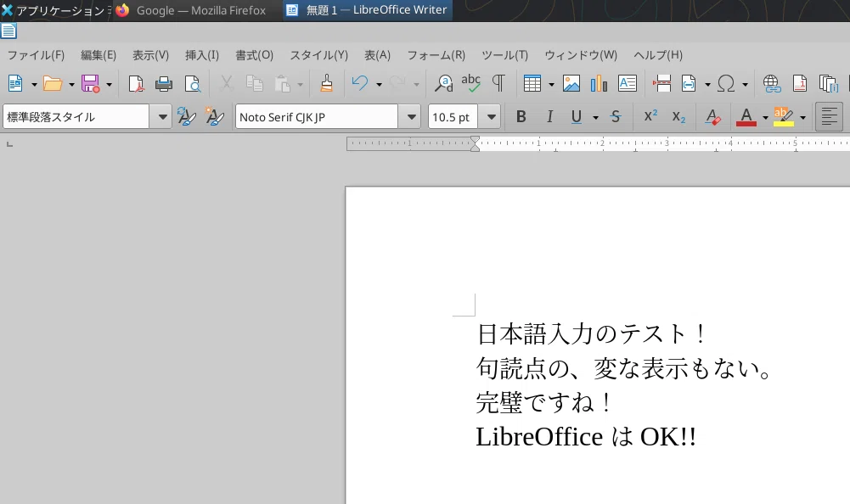This screenshot has height=504, width=850.
Task: Click the Copy icon
Action: (254, 83)
